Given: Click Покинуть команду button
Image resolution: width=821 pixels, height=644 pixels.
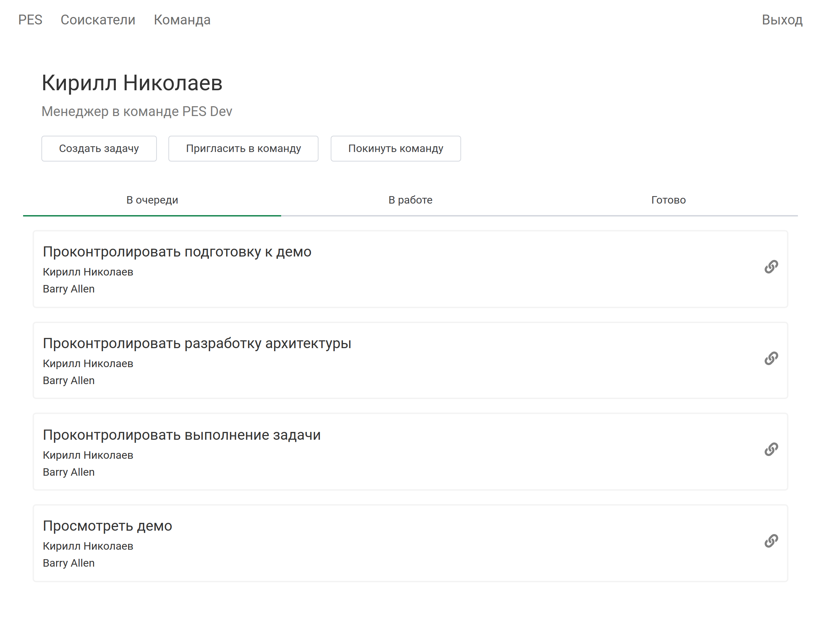Looking at the screenshot, I should 396,149.
